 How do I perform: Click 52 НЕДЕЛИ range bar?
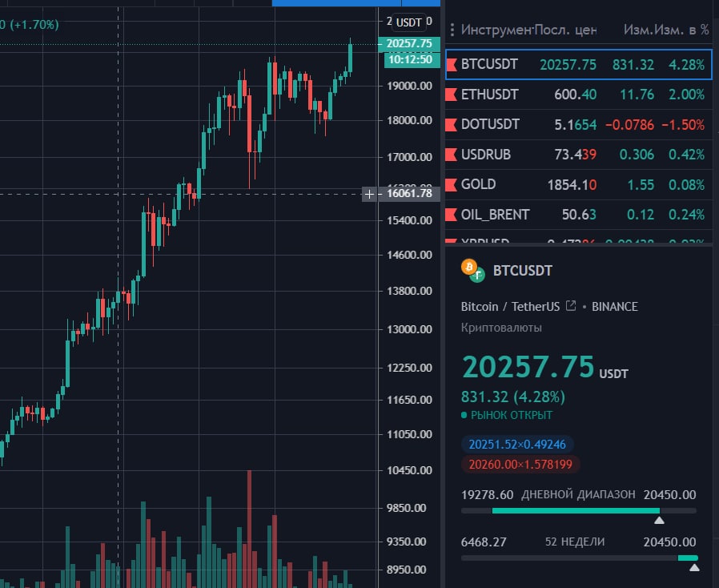coord(579,558)
